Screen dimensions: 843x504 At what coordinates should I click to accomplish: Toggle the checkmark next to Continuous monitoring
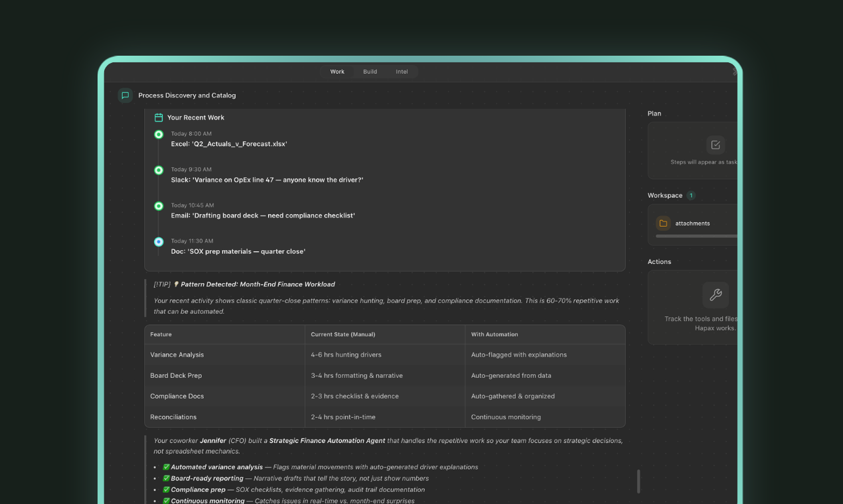tap(166, 500)
